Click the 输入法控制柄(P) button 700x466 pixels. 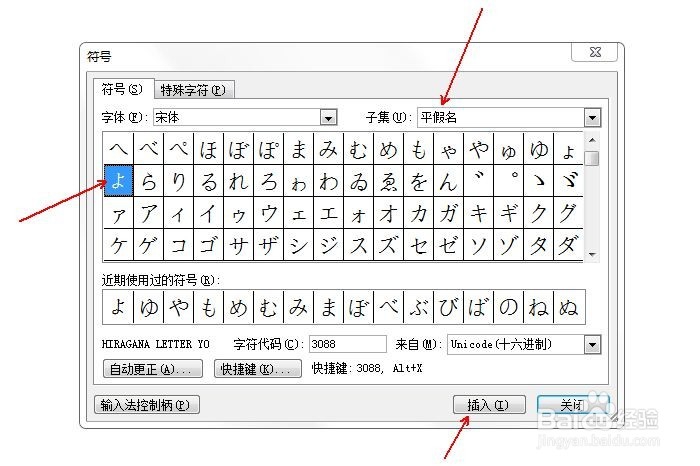[x=147, y=405]
